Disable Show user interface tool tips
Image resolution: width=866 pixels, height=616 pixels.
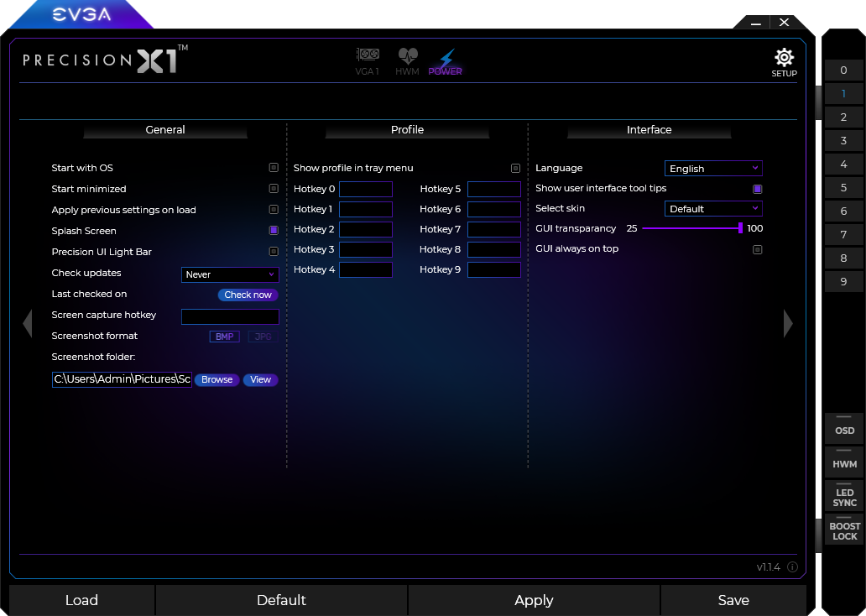(x=757, y=189)
